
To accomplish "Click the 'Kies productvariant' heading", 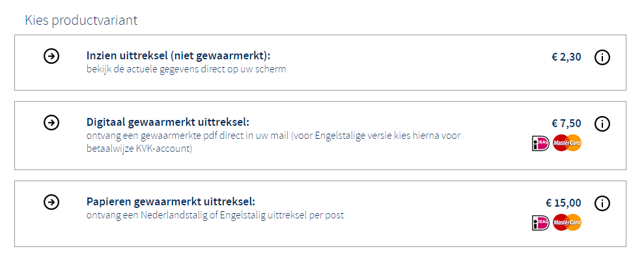I will [x=81, y=20].
